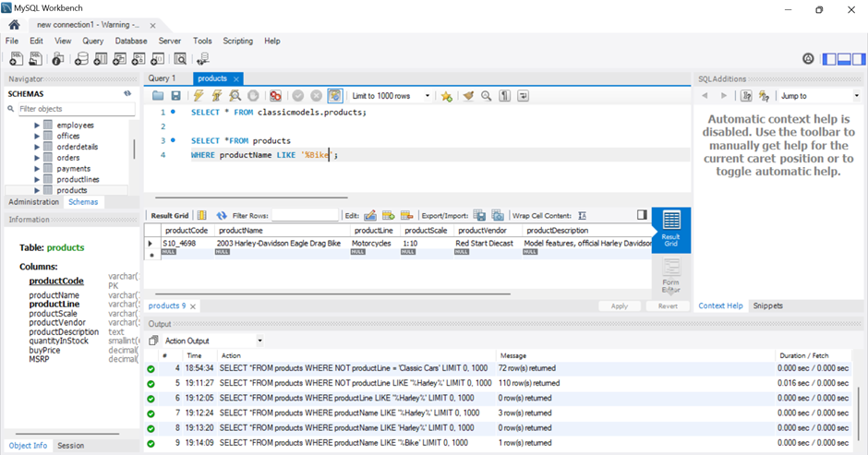The height and width of the screenshot is (455, 868).
Task: Create a new schema icon
Action: (x=81, y=59)
